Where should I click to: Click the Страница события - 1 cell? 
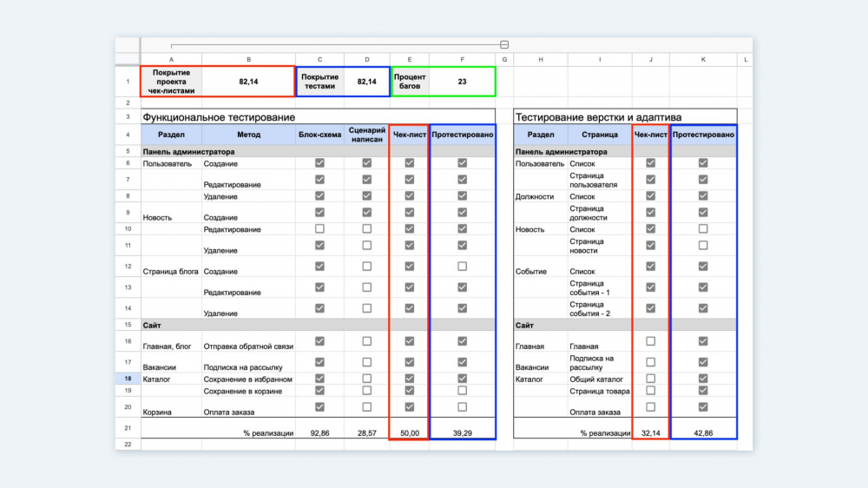[600, 287]
